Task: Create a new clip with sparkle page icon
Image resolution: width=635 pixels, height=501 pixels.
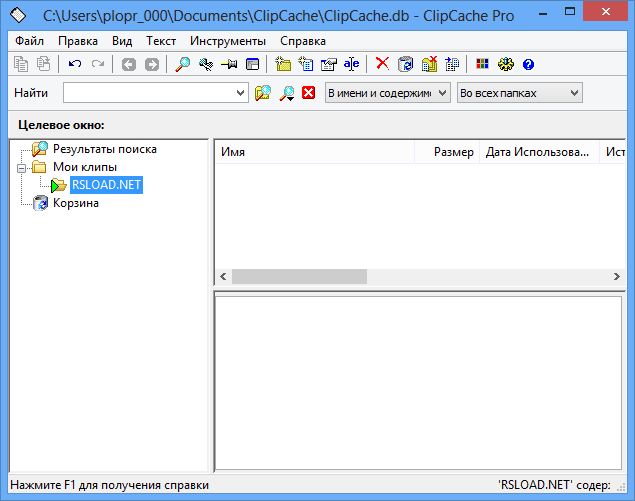Action: pyautogui.click(x=306, y=64)
